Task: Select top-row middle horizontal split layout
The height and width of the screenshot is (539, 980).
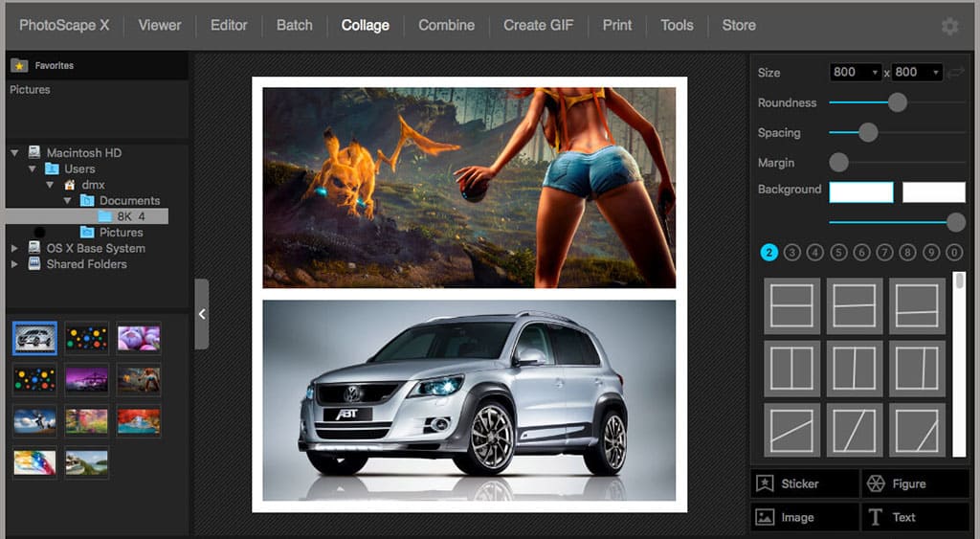Action: (x=855, y=305)
